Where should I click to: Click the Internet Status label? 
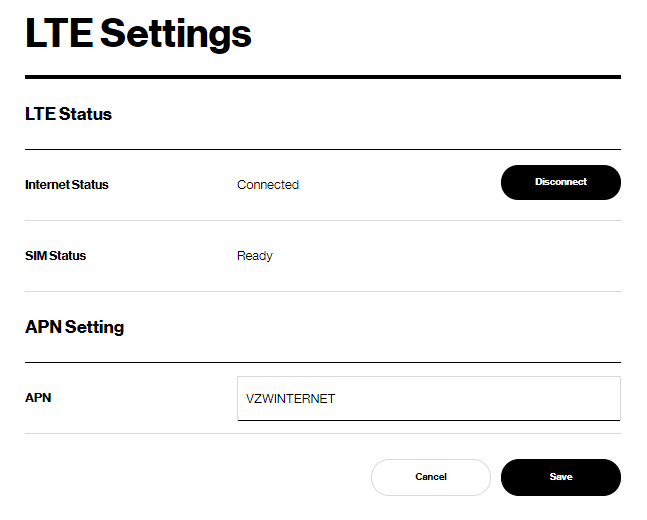(67, 184)
